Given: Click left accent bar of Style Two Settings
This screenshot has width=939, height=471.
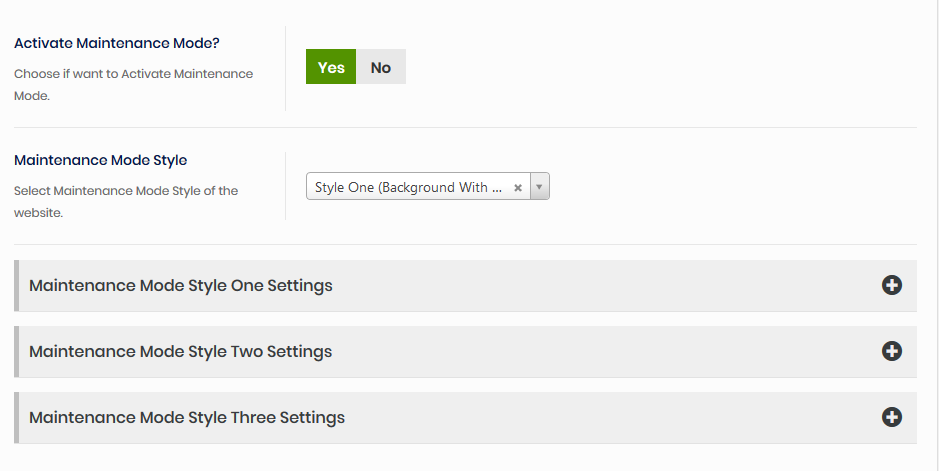Looking at the screenshot, I should (x=16, y=352).
